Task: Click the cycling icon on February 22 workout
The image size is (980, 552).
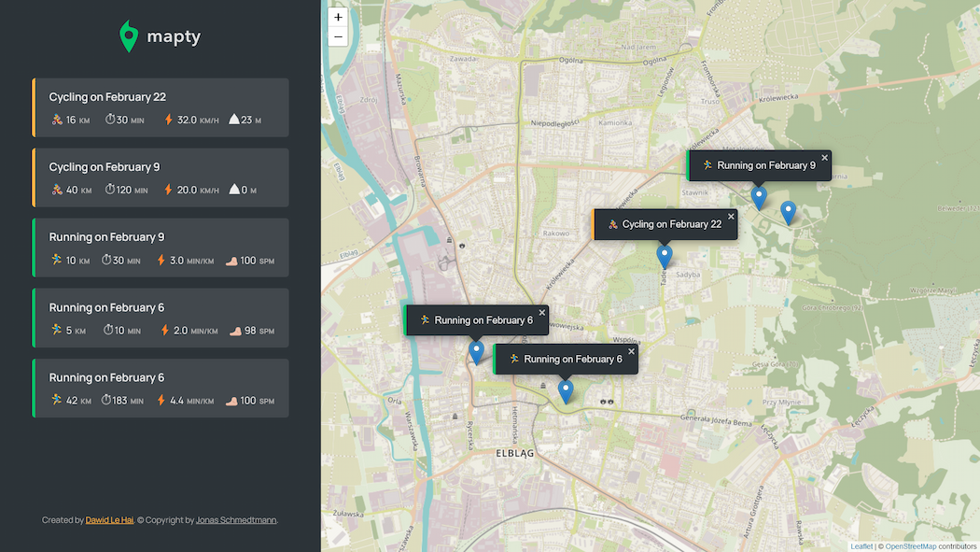Action: (57, 120)
